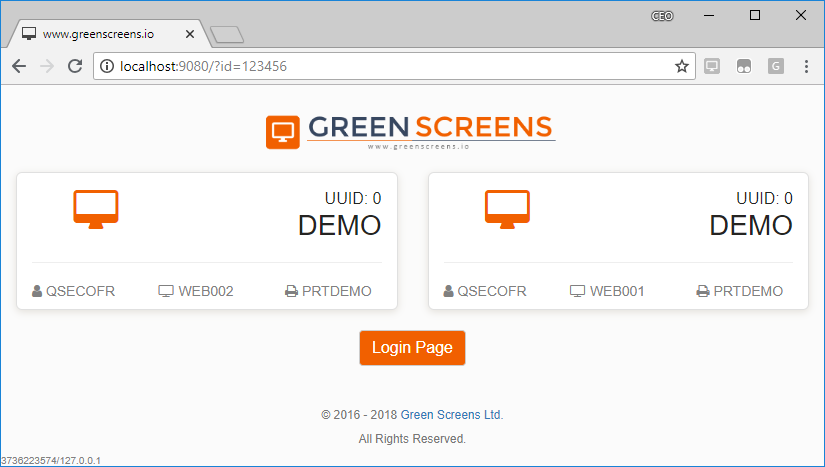Image resolution: width=825 pixels, height=467 pixels.
Task: Open the G extension icon in toolbar
Action: pyautogui.click(x=776, y=66)
